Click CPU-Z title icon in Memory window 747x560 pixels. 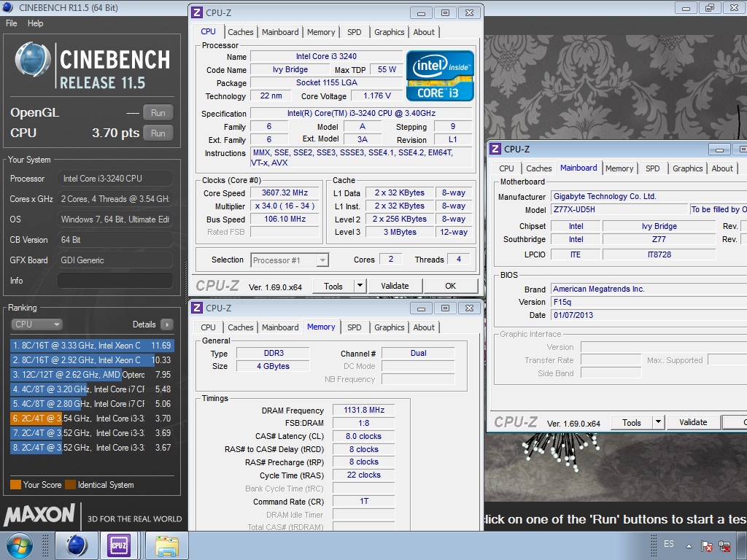(x=197, y=308)
